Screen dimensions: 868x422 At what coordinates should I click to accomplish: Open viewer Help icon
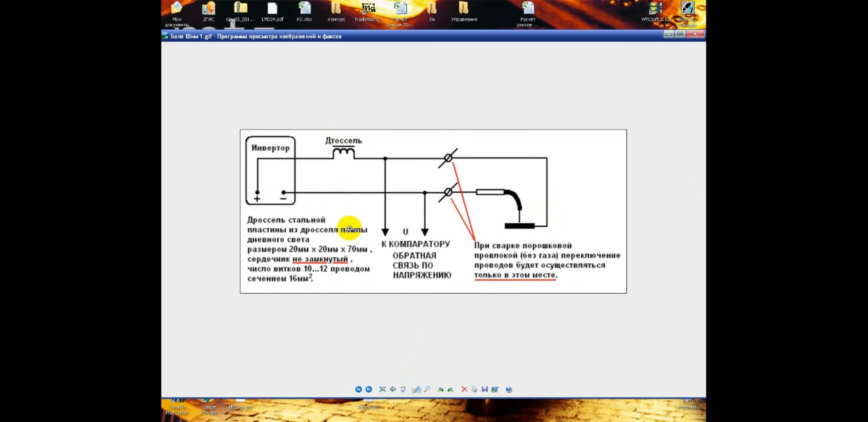(x=509, y=389)
